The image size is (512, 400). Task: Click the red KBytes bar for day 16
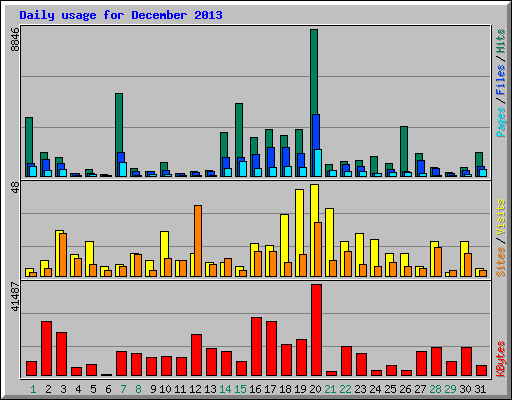pyautogui.click(x=256, y=346)
